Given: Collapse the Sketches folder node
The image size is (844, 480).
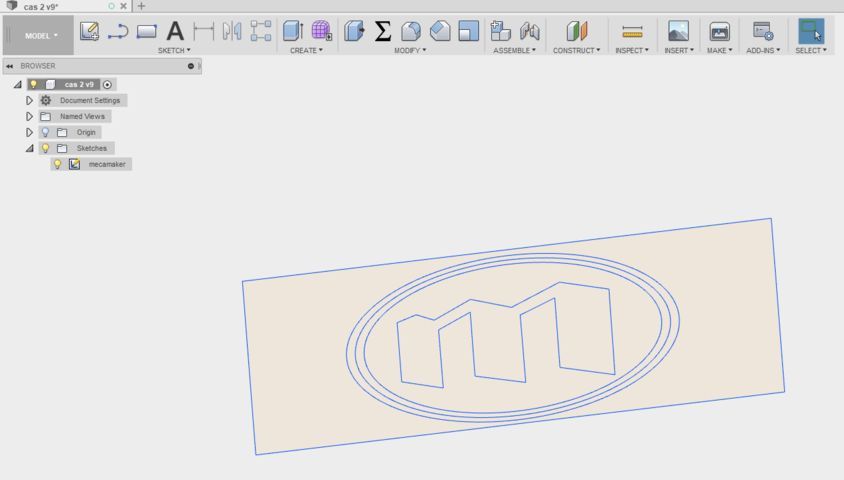Looking at the screenshot, I should [30, 148].
